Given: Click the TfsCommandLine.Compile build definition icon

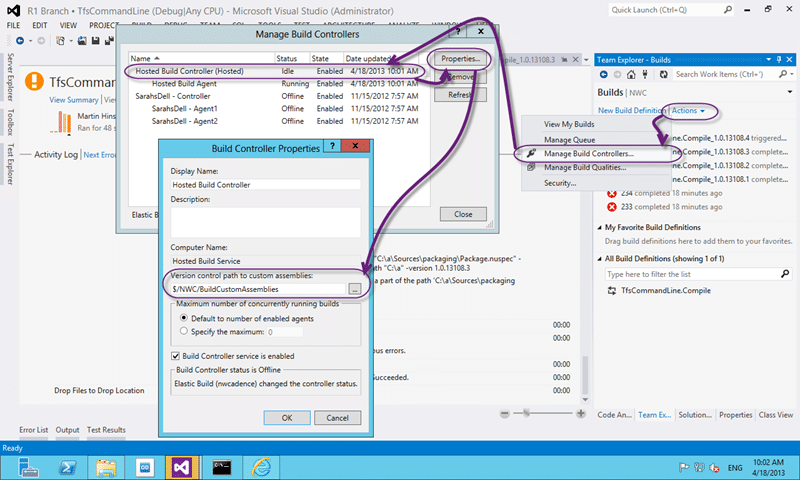Looking at the screenshot, I should (611, 290).
